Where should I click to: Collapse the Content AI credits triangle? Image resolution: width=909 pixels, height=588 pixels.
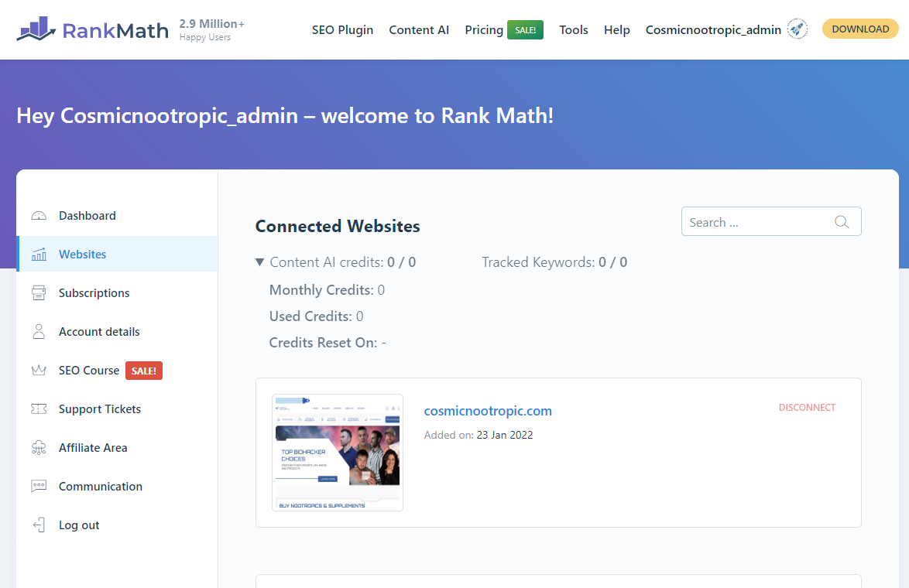[x=259, y=262]
